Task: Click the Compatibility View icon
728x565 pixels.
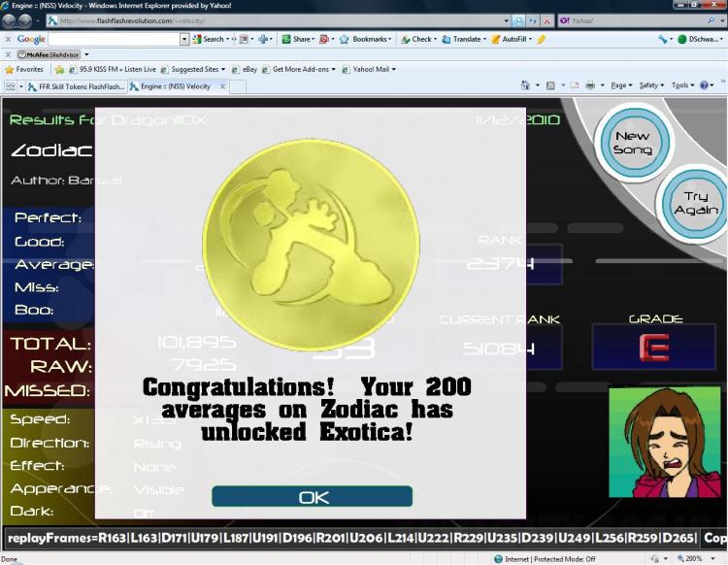Action: [x=519, y=21]
